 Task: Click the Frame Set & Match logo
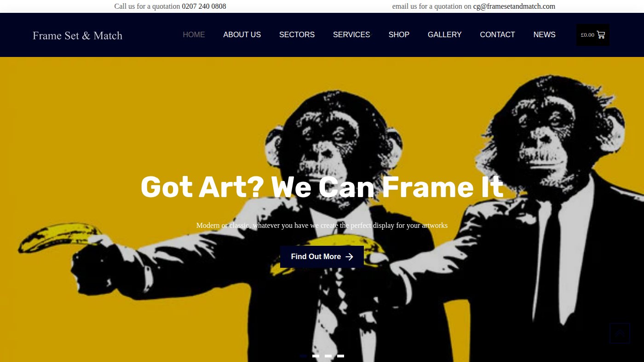coord(77,35)
